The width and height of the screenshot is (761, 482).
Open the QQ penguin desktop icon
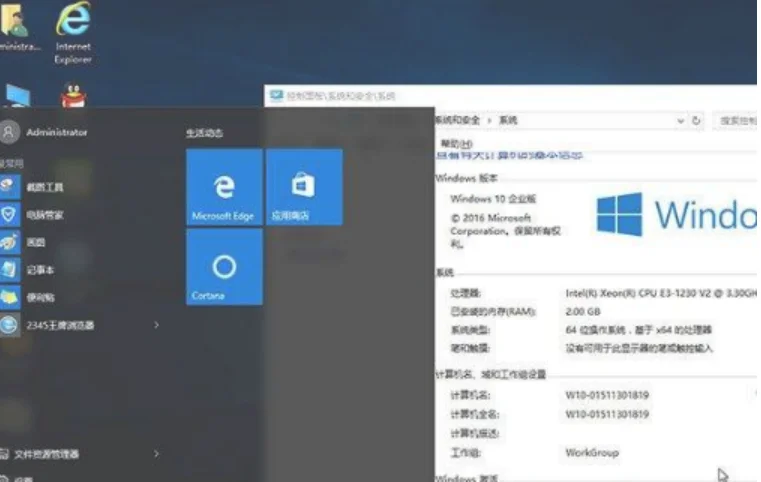tap(73, 95)
